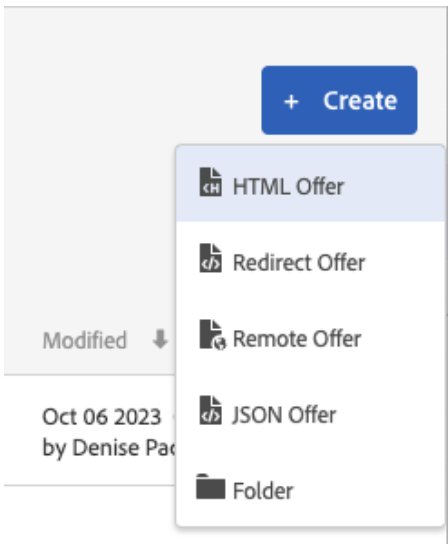This screenshot has height=544, width=448.
Task: Click the blank area below the Denise row
Action: tap(88, 513)
